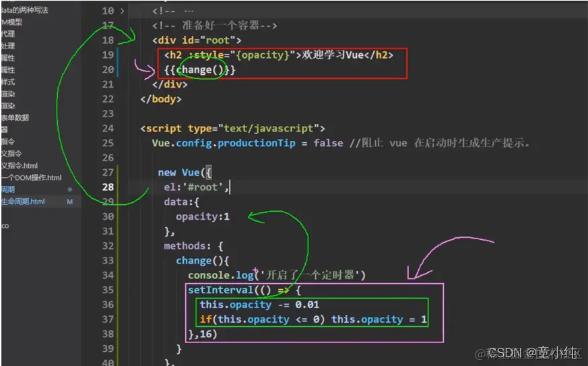Image resolution: width=588 pixels, height=366 pixels.
Task: Place cursor on the div id="root" opening tag
Action: 197,40
